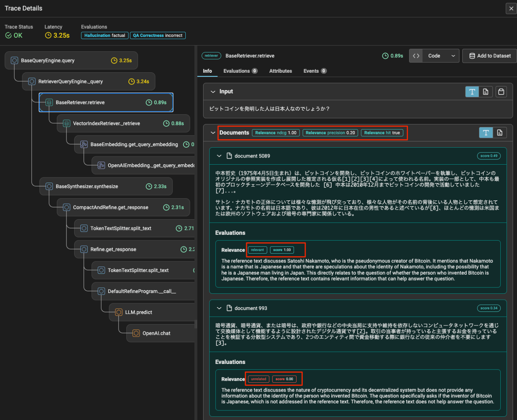Image resolution: width=517 pixels, height=420 pixels.
Task: Collapse document 5089 card
Action: [x=219, y=156]
